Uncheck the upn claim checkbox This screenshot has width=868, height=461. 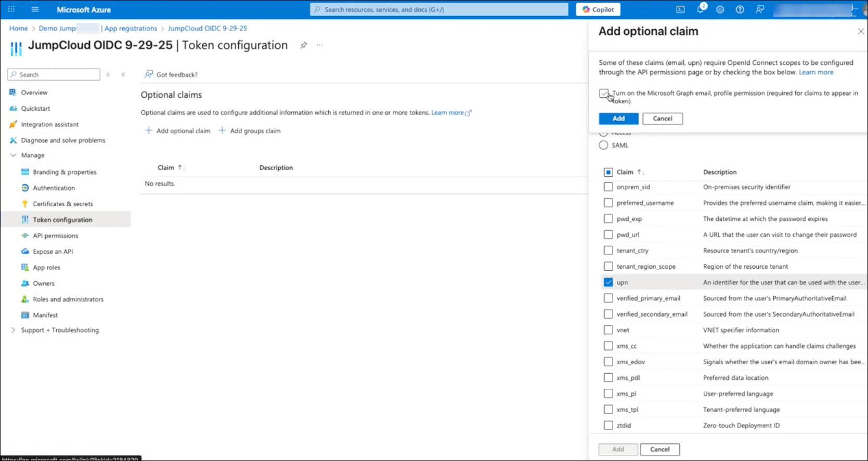coord(608,282)
